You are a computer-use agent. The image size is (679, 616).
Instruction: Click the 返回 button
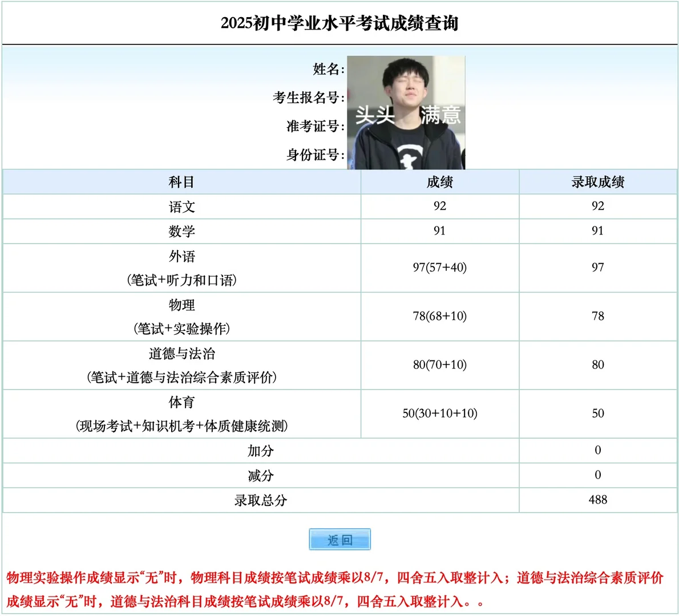tap(339, 539)
